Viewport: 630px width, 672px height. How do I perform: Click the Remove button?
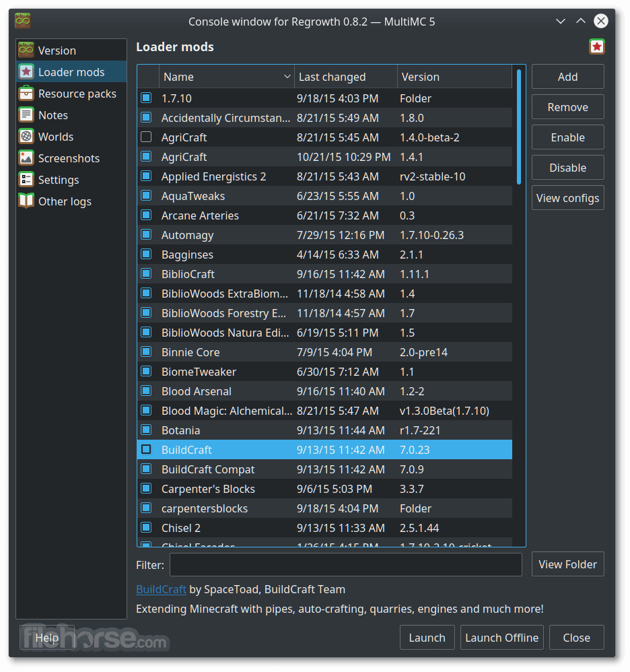pos(567,106)
